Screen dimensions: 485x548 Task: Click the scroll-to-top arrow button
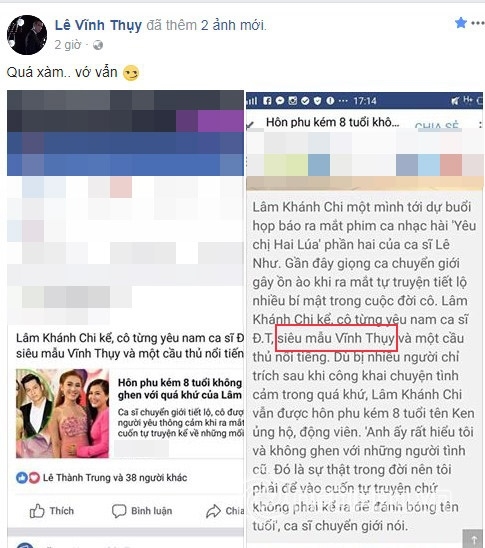(x=474, y=539)
